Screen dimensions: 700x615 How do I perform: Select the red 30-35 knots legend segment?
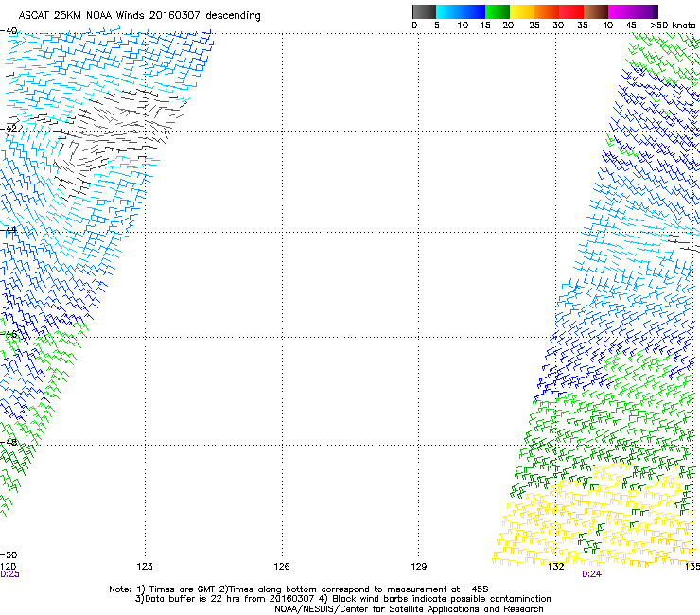tap(571, 11)
